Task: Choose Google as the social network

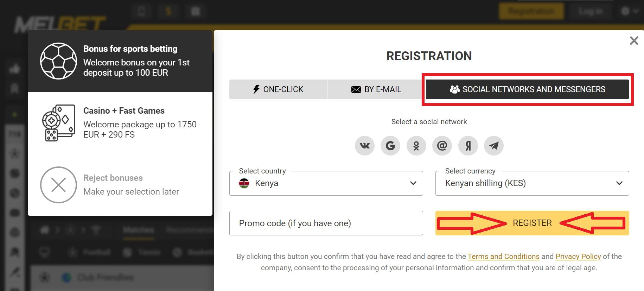Action: tap(390, 146)
